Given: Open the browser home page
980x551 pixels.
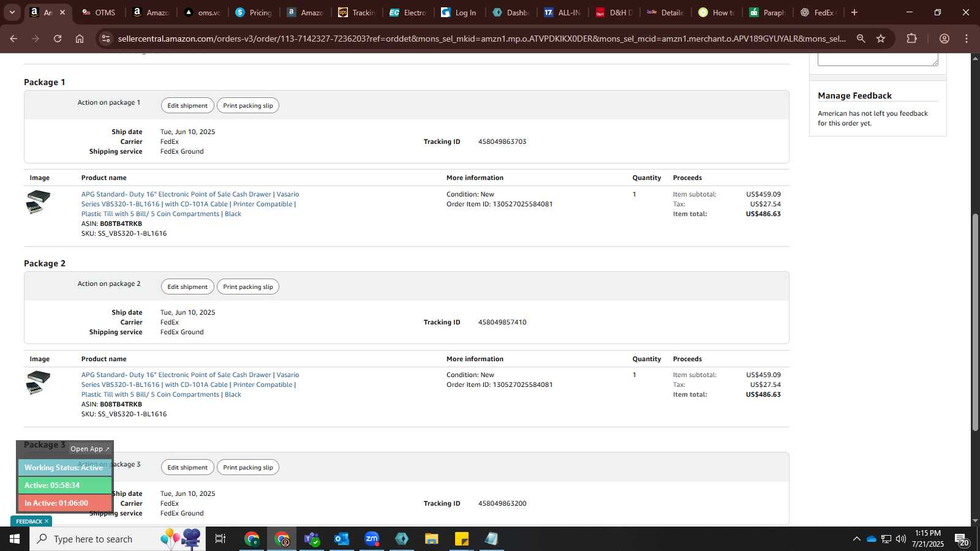Looking at the screenshot, I should pyautogui.click(x=80, y=39).
